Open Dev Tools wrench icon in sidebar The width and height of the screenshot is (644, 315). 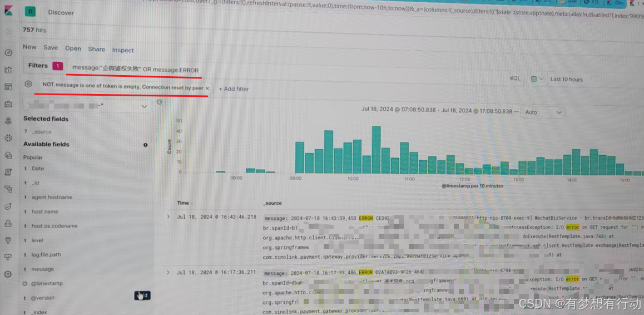click(8, 240)
